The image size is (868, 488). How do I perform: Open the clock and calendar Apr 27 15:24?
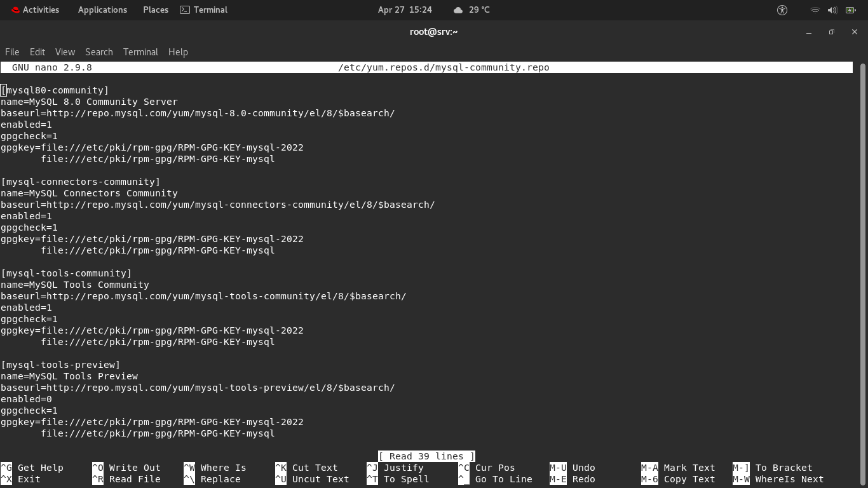click(405, 10)
